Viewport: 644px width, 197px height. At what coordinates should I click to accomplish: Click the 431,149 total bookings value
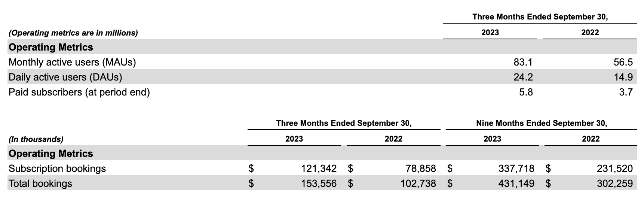(516, 184)
